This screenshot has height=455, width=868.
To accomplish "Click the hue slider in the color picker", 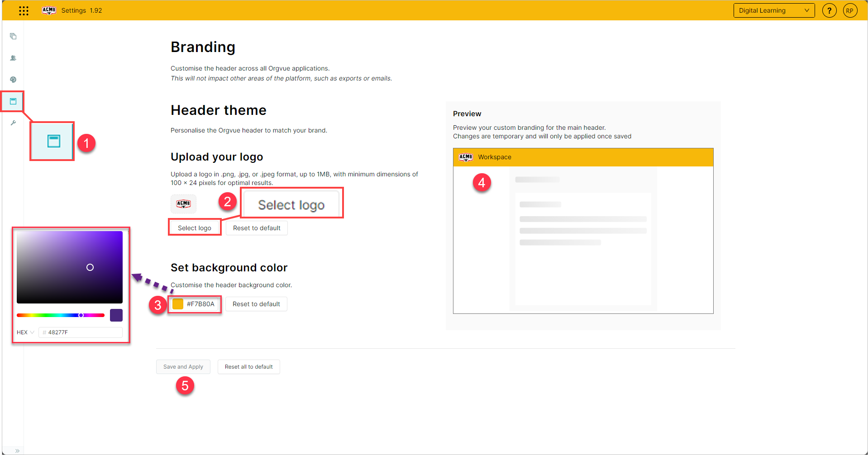I will point(61,315).
